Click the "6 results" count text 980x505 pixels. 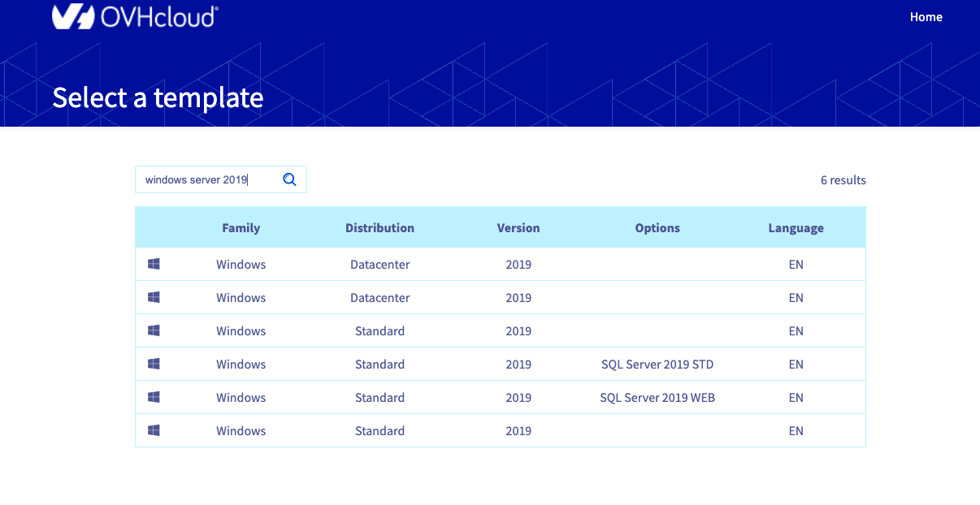843,180
